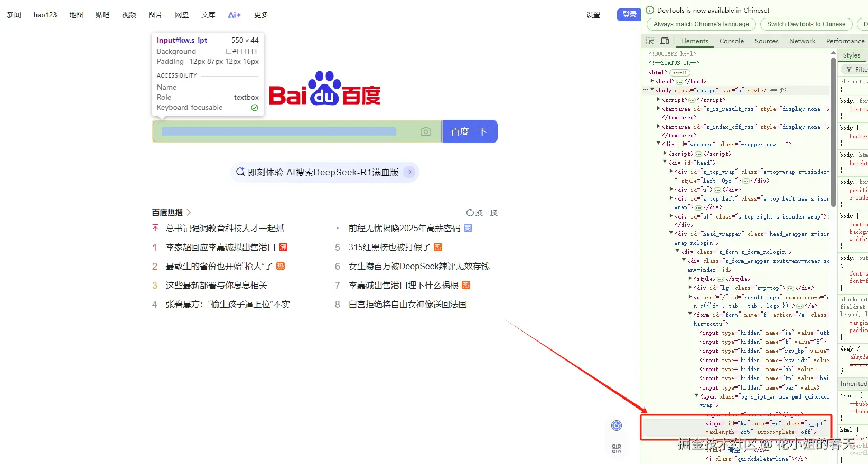The height and width of the screenshot is (464, 868).
Task: Collapse the div id="wrapper" node
Action: pyautogui.click(x=659, y=144)
